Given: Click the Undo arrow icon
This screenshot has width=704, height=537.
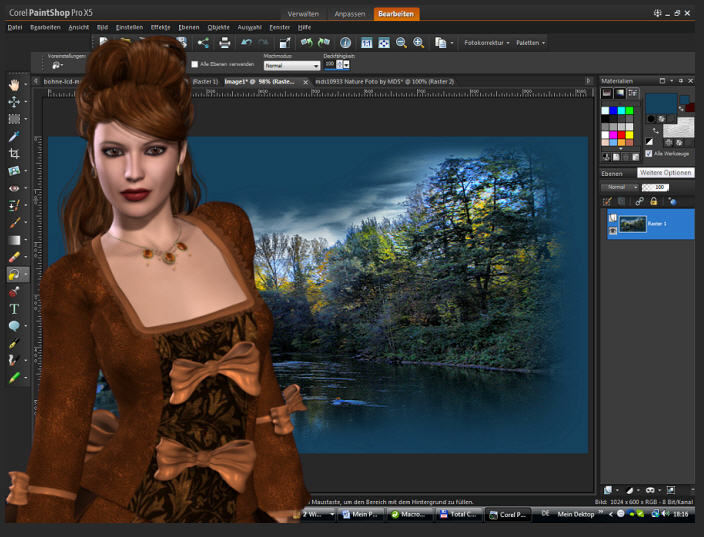Looking at the screenshot, I should (x=246, y=43).
